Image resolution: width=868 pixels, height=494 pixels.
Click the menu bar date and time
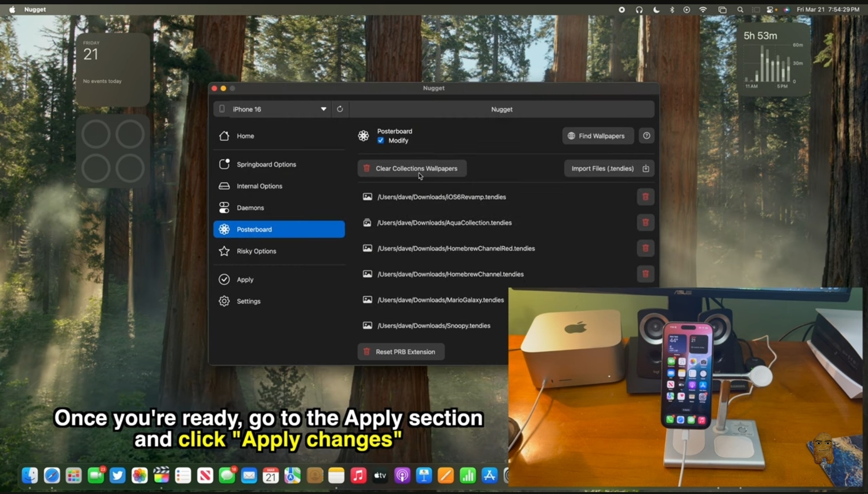[828, 9]
